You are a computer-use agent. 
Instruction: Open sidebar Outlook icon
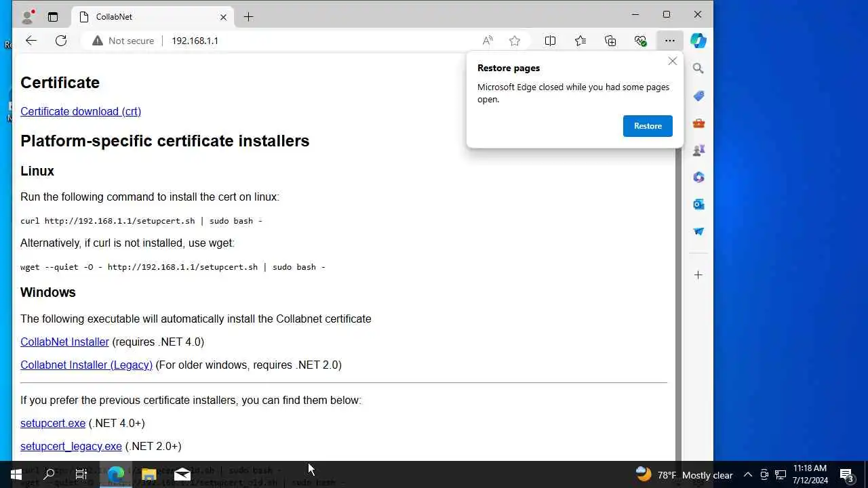(x=698, y=204)
